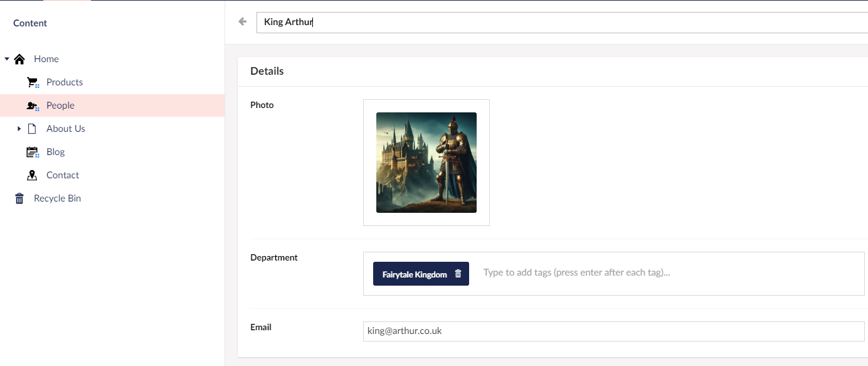Collapse the Home tree node
Image resolution: width=868 pixels, height=366 pixels.
(7, 59)
